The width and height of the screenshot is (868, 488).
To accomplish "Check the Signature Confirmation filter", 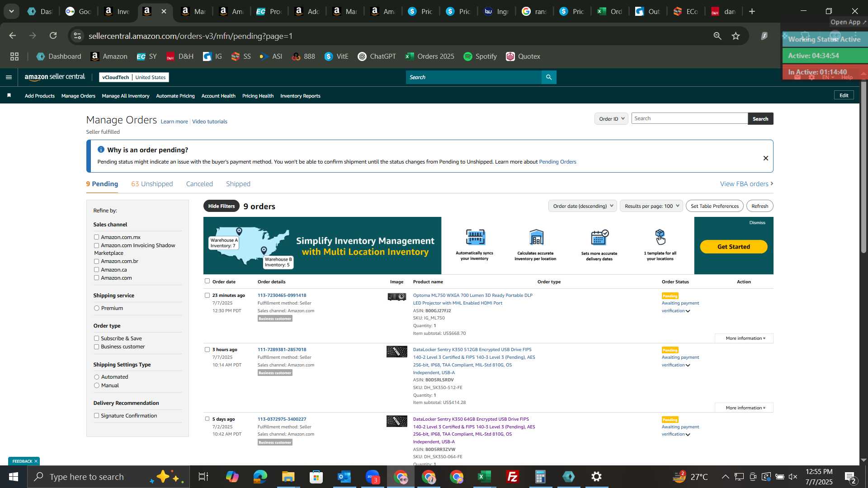I will click(x=96, y=416).
